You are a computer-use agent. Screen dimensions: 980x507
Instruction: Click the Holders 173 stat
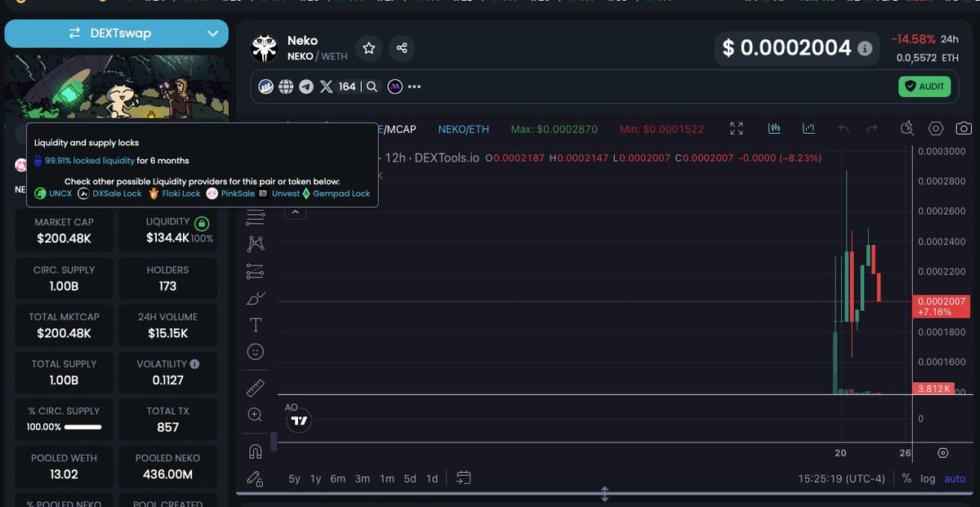tap(167, 278)
